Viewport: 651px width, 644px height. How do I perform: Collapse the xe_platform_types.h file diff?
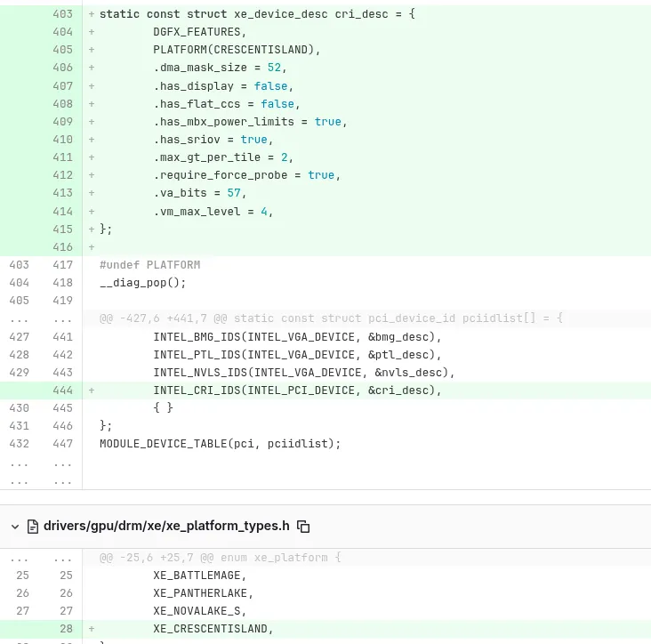tap(15, 527)
